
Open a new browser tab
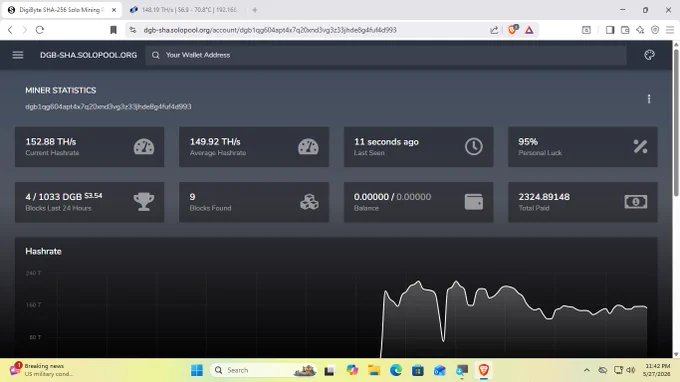pos(255,10)
